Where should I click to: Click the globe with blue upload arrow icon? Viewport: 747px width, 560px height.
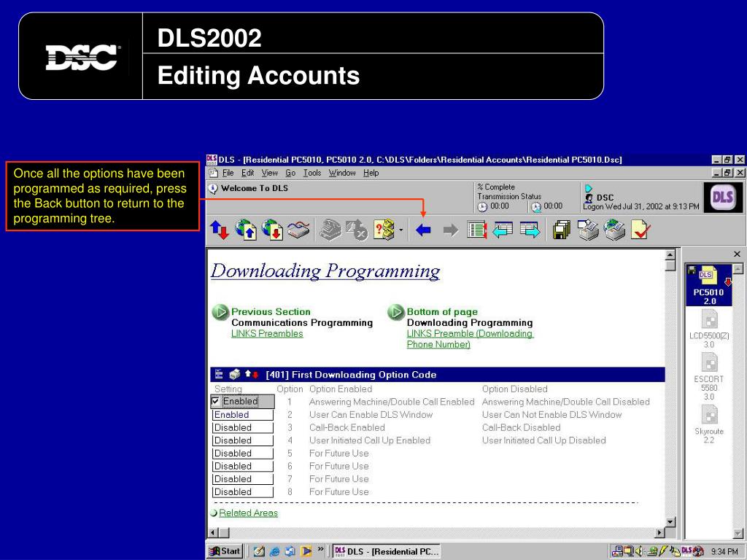246,230
